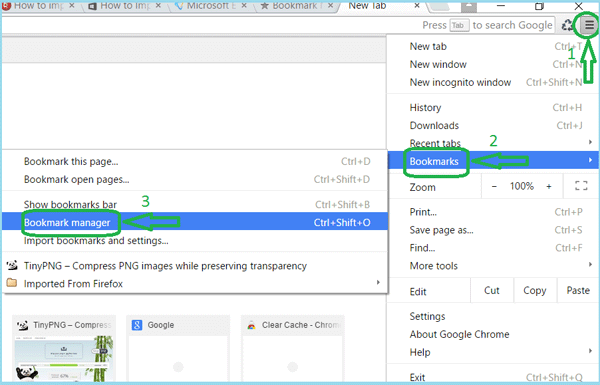Click the TinyPNG tile panda favicon
Screen dimensions: 600x385
pyautogui.click(x=23, y=325)
